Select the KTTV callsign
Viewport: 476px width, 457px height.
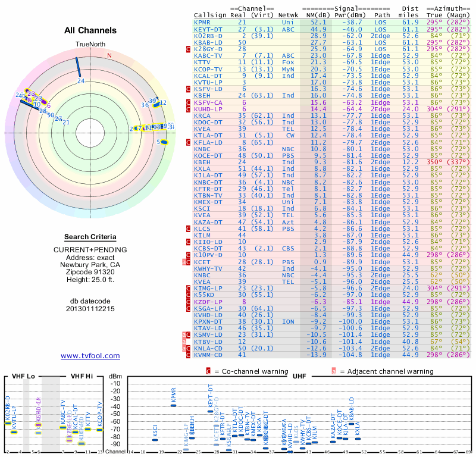pyautogui.click(x=201, y=62)
